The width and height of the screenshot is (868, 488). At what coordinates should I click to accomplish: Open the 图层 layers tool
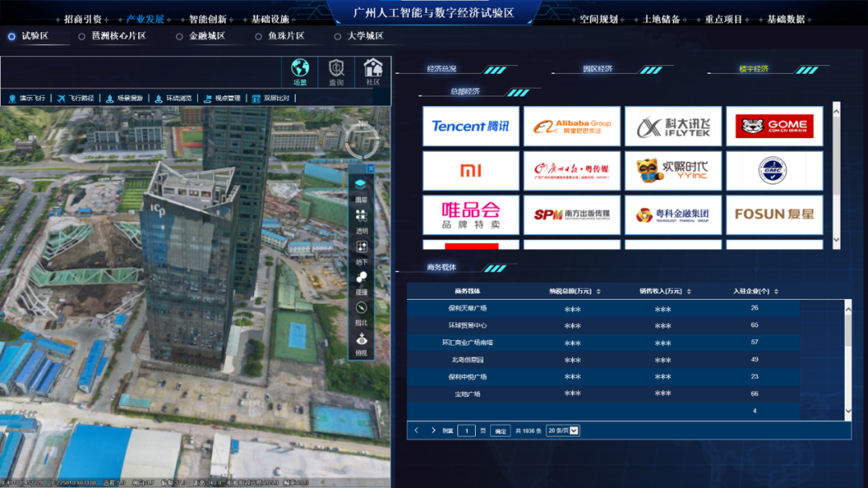(x=361, y=190)
